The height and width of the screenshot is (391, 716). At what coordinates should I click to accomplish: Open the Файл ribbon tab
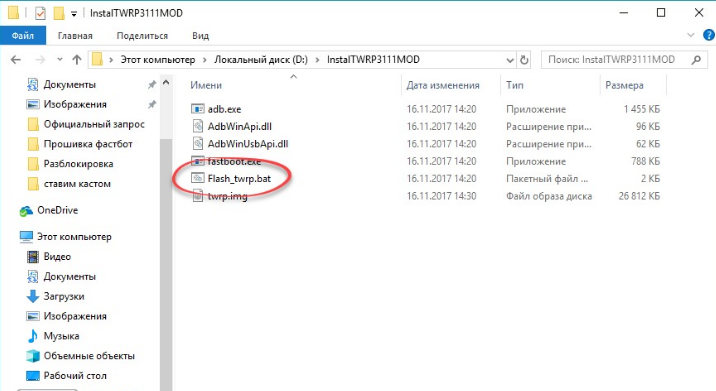pos(23,36)
